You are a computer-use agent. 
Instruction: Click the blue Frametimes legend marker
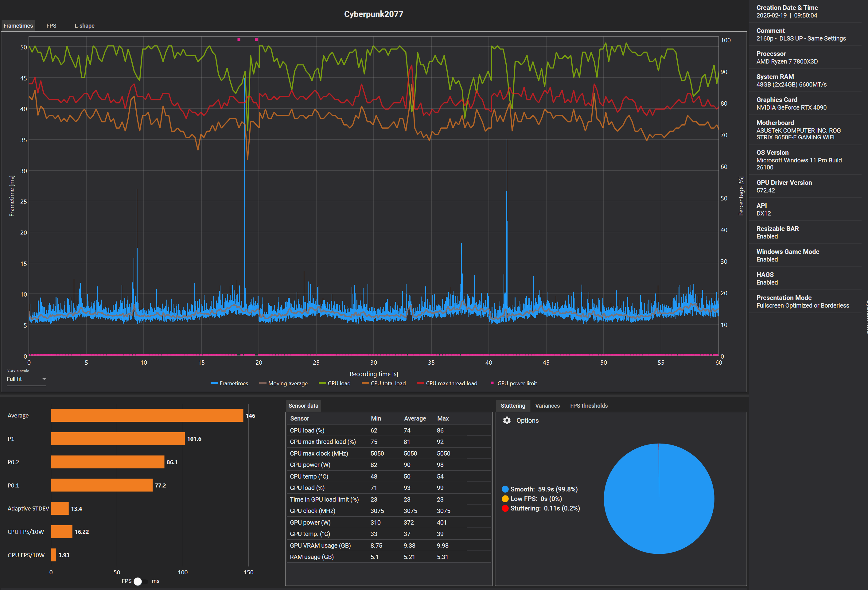click(214, 383)
